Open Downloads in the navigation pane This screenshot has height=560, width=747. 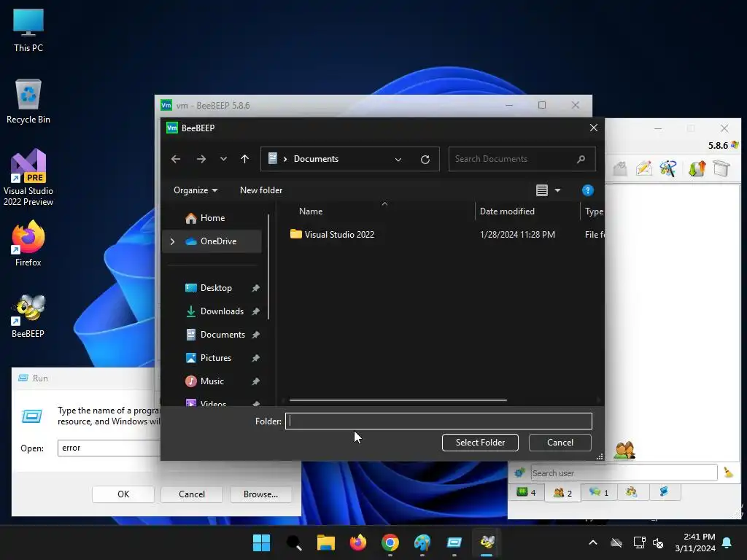[222, 311]
